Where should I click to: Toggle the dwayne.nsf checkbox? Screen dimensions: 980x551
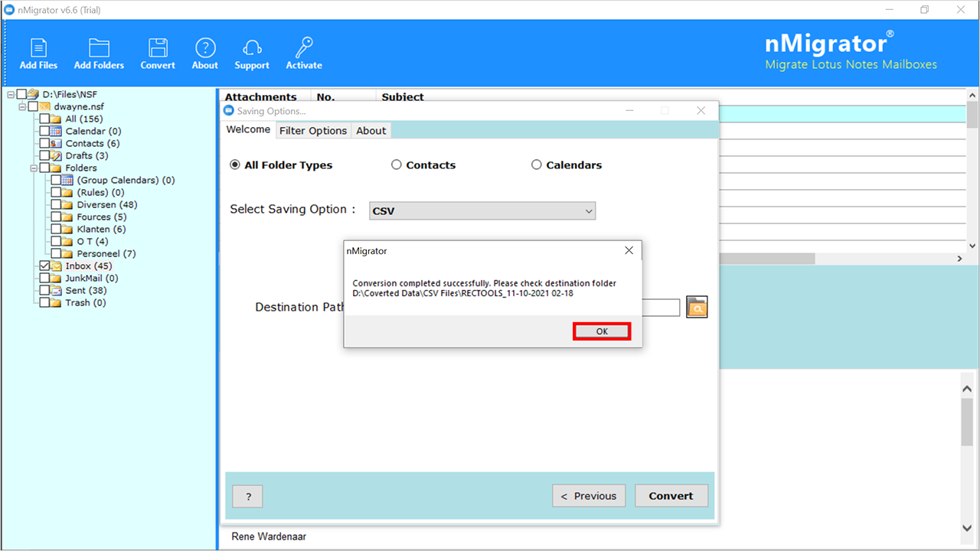tap(33, 106)
